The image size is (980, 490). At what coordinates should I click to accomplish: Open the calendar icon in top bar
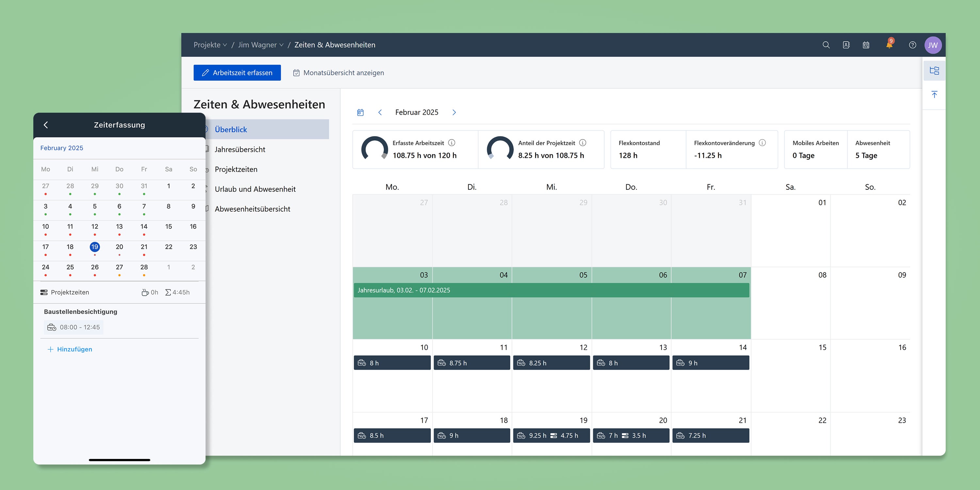(866, 45)
